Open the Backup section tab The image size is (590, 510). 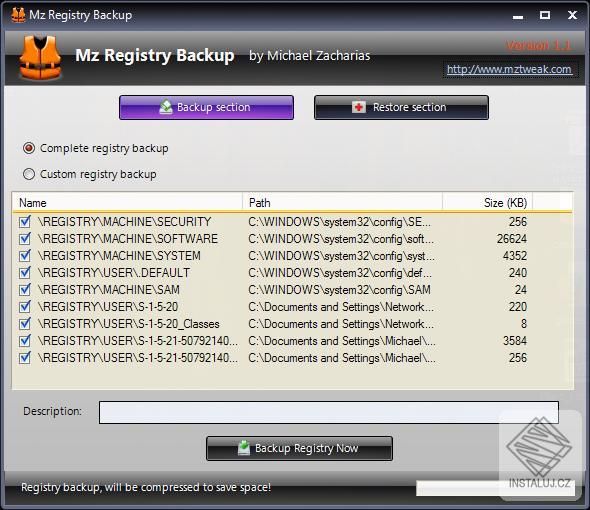[x=206, y=107]
